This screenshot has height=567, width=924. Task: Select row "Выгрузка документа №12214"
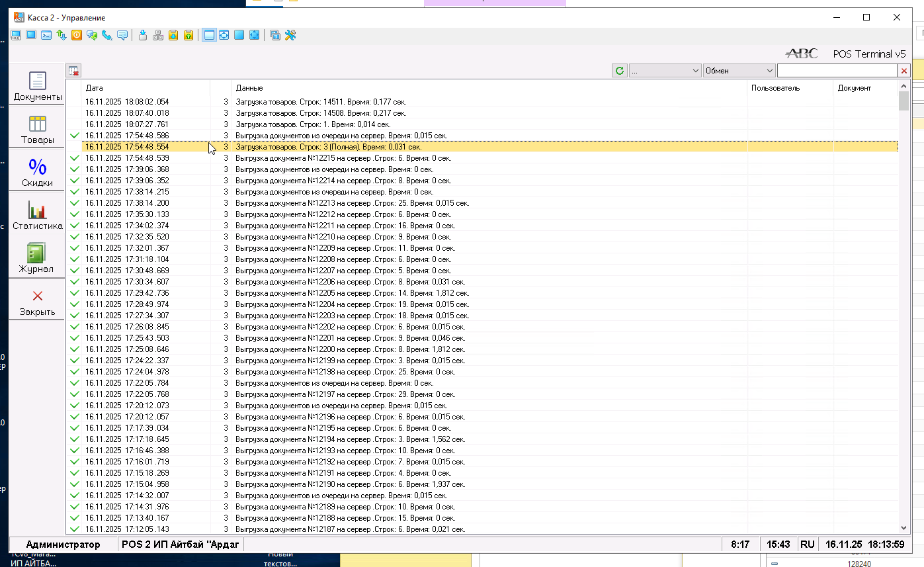pos(482,181)
